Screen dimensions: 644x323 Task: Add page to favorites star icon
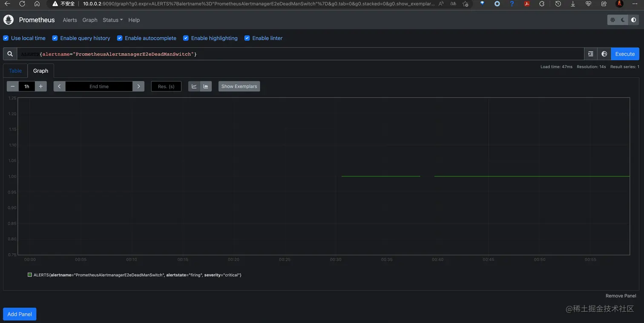click(466, 3)
